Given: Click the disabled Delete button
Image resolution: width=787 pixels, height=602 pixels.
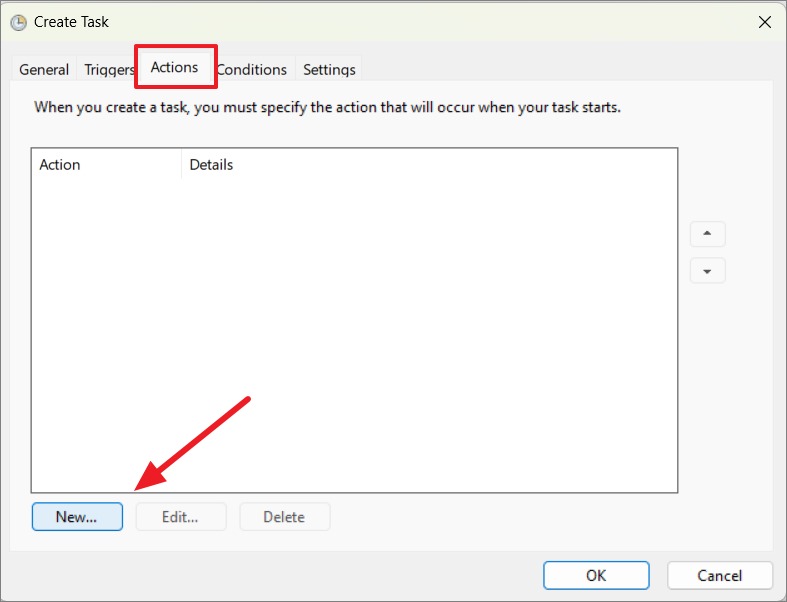Looking at the screenshot, I should point(285,517).
